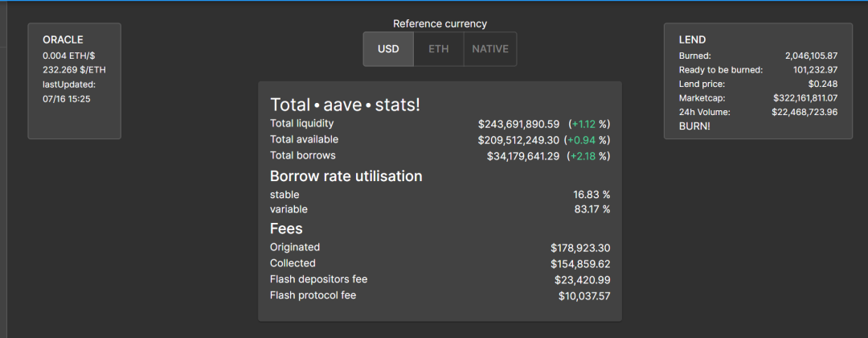Click the 24h Volume figure
Screen dimensions: 868x338
pyautogui.click(x=805, y=112)
